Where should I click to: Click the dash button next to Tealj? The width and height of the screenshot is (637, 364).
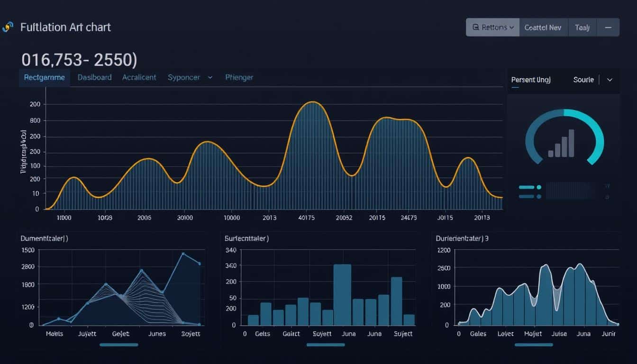tap(608, 27)
